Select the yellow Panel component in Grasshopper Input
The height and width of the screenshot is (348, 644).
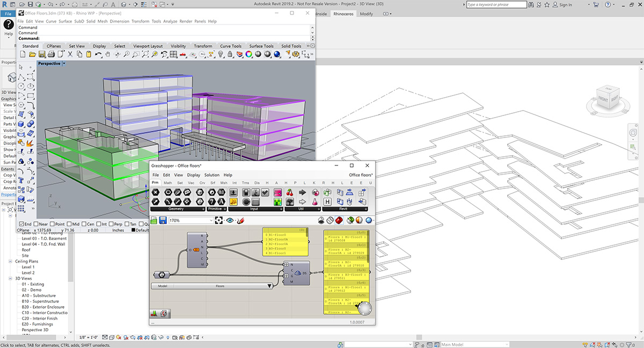[234, 201]
